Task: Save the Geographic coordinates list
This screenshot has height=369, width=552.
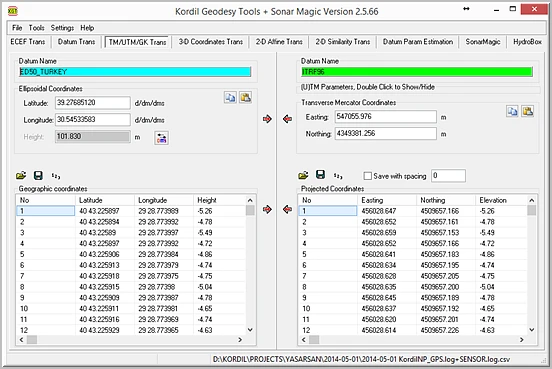Action: coord(38,175)
